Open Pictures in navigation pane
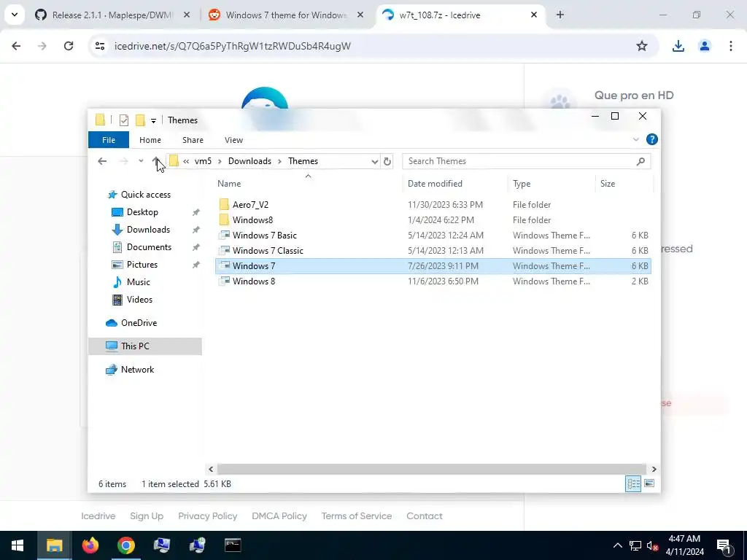Viewport: 747px width, 560px height. pyautogui.click(x=142, y=265)
